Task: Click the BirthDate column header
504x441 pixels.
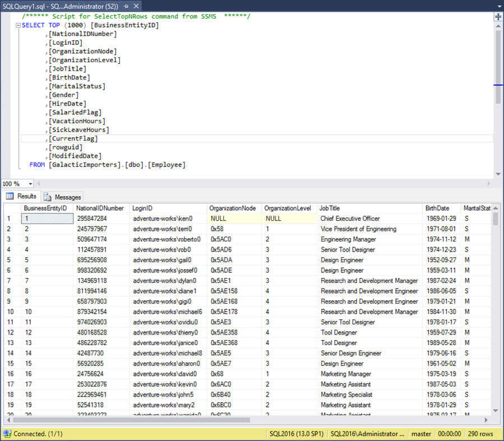Action: (x=437, y=208)
